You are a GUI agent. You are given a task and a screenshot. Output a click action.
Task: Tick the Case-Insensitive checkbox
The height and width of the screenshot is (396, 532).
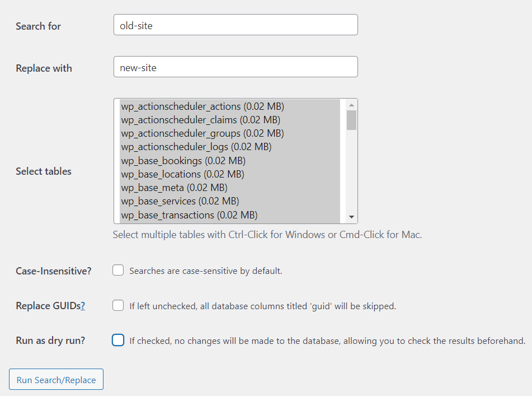click(118, 271)
